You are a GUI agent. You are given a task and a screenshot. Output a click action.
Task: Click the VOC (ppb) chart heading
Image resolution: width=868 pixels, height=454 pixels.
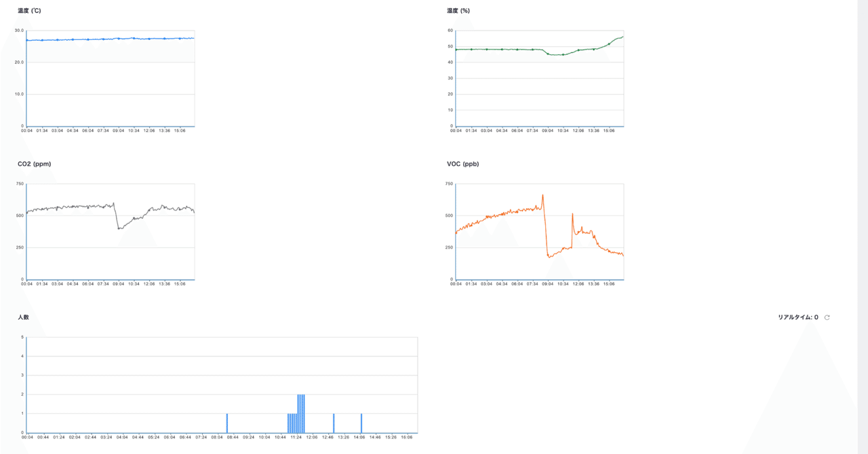tap(463, 164)
